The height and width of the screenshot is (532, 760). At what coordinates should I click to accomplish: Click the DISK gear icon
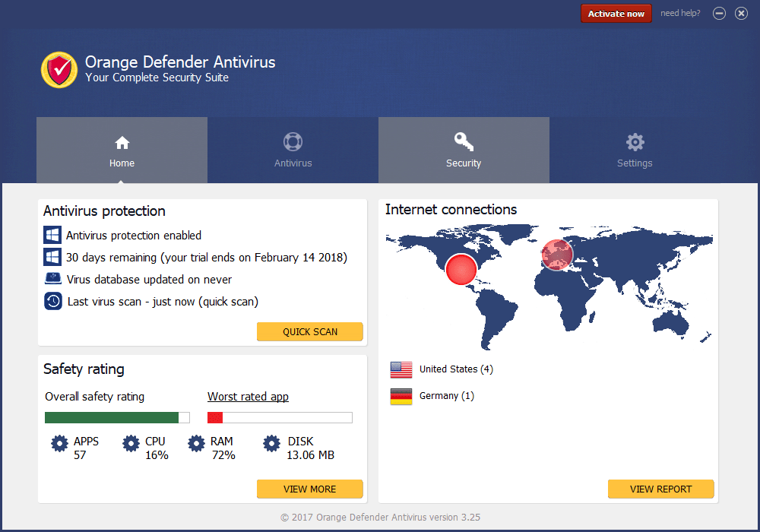[271, 444]
